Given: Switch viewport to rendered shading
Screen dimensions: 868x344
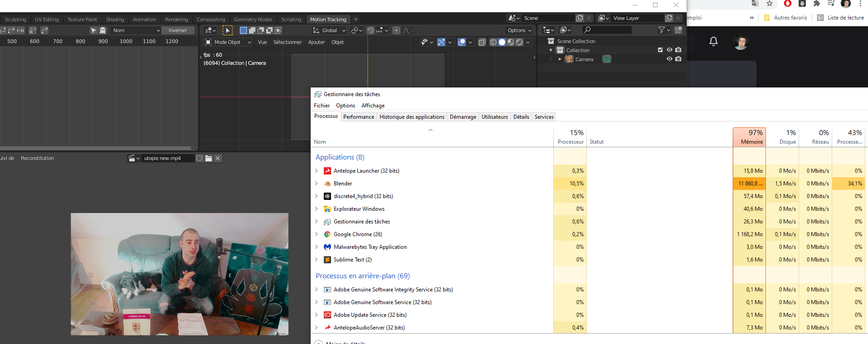Looking at the screenshot, I should (x=519, y=42).
